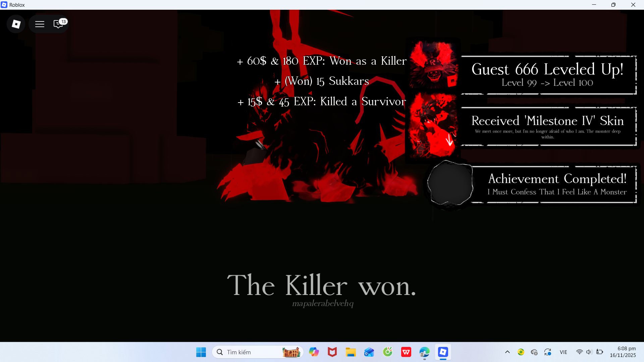
Task: Open Wi-Fi network settings in tray
Action: point(579,352)
